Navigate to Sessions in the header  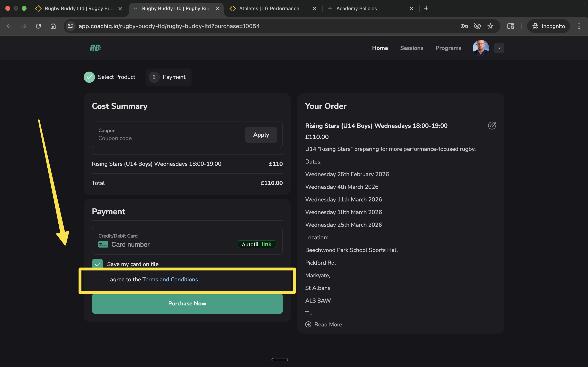[x=412, y=48]
